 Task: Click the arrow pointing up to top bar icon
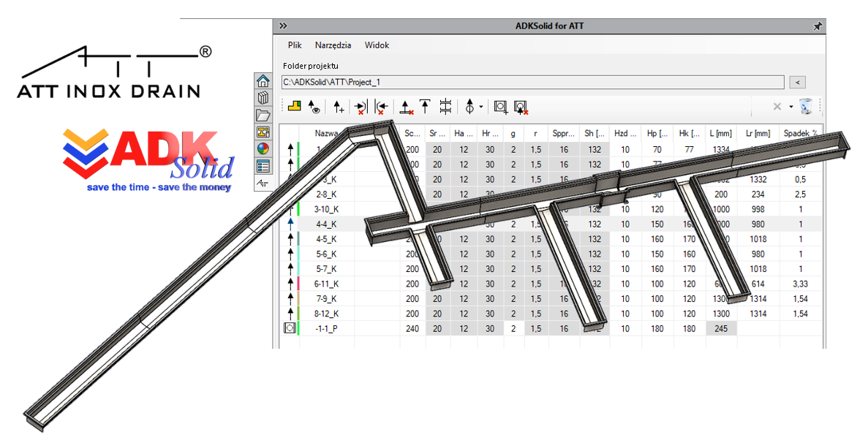coord(425,106)
